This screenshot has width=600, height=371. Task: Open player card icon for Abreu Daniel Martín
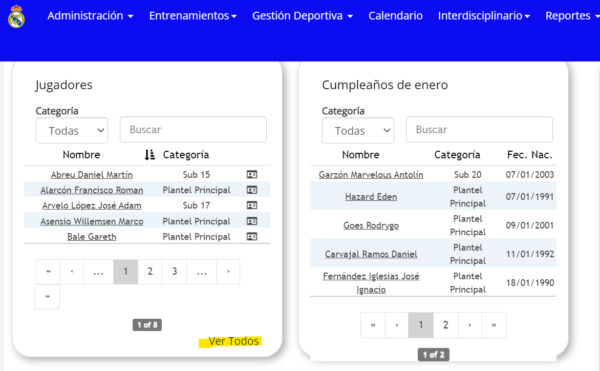[x=252, y=174]
